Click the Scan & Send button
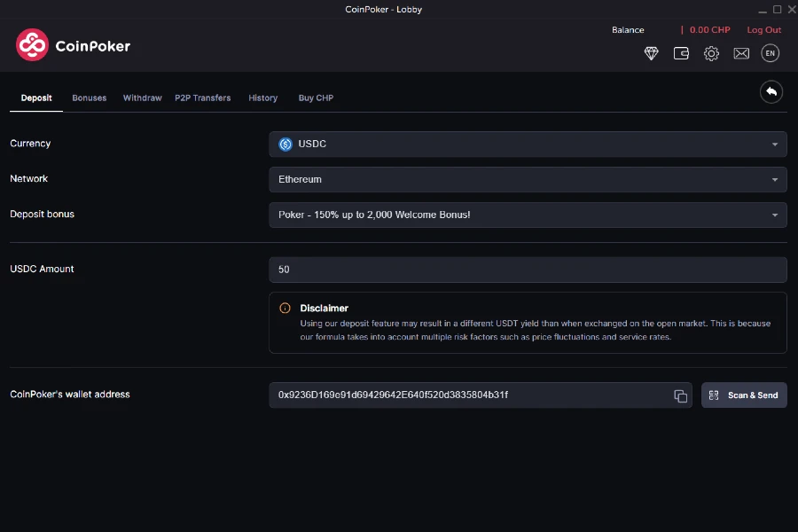 pos(744,395)
